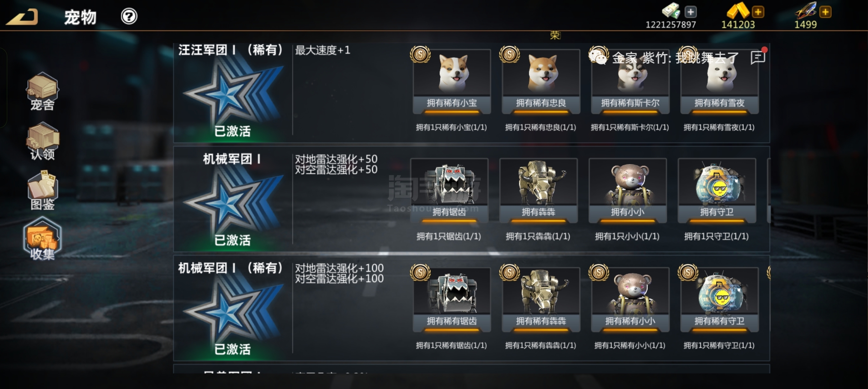Select the 小小 bear pet card
This screenshot has width=868, height=389.
(628, 190)
